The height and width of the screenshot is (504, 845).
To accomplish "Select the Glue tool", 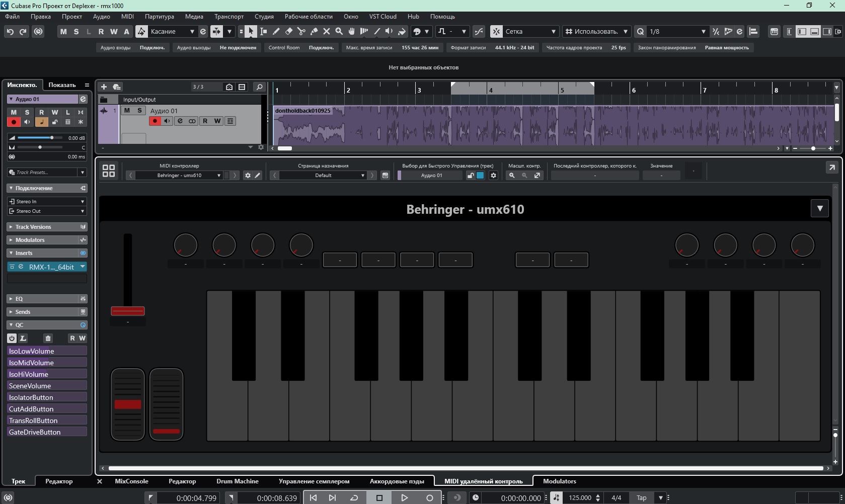I will [x=314, y=31].
